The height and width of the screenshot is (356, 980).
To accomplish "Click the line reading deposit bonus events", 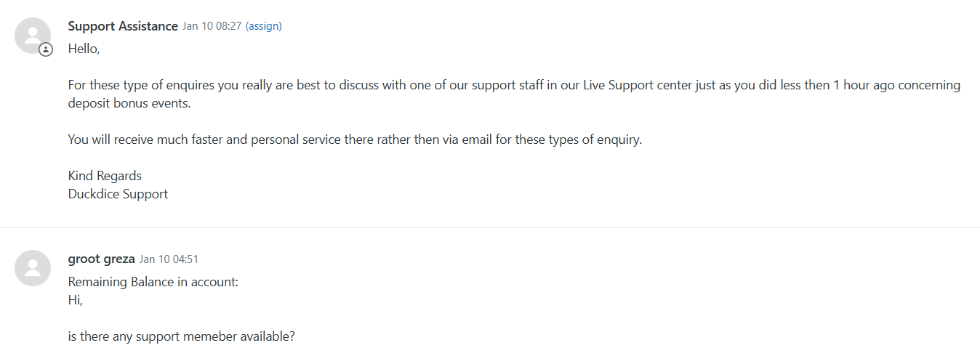I will click(129, 103).
